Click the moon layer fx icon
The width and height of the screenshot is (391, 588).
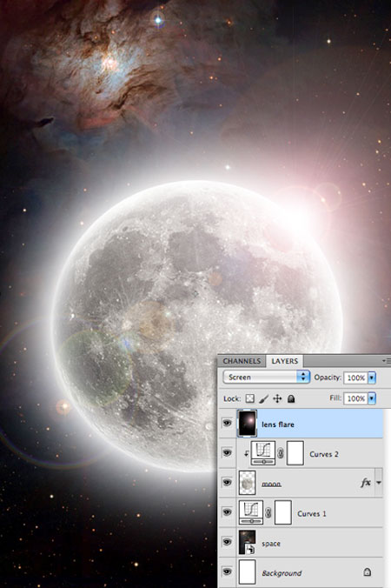[366, 483]
